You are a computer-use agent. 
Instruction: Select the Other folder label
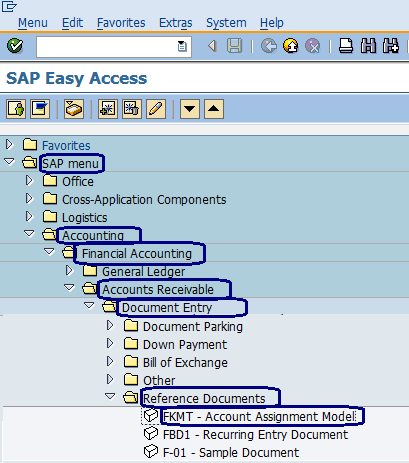159,381
